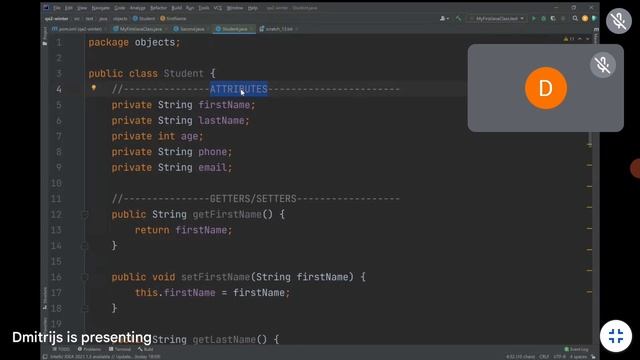
Task: Go to previous highlighted error arrow
Action: click(x=580, y=39)
